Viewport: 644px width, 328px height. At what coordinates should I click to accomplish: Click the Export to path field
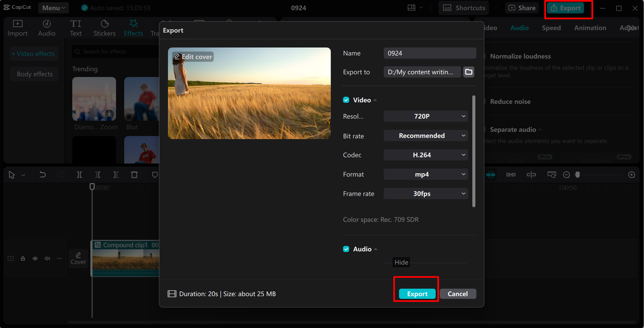coord(422,72)
